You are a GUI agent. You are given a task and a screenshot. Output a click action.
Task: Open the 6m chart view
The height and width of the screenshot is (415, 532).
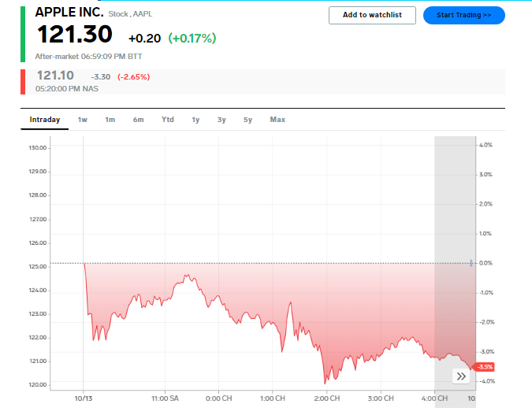(x=139, y=120)
